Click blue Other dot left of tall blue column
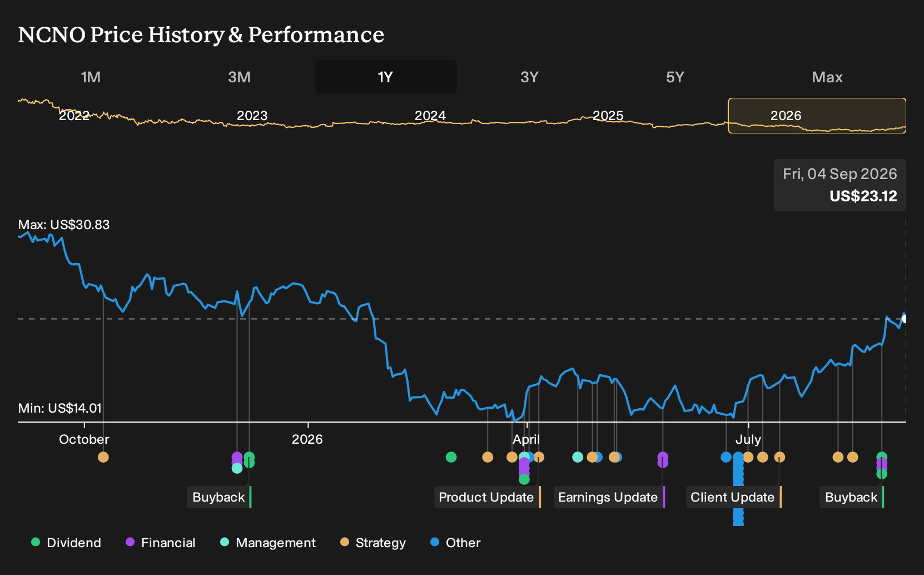 pyautogui.click(x=726, y=457)
